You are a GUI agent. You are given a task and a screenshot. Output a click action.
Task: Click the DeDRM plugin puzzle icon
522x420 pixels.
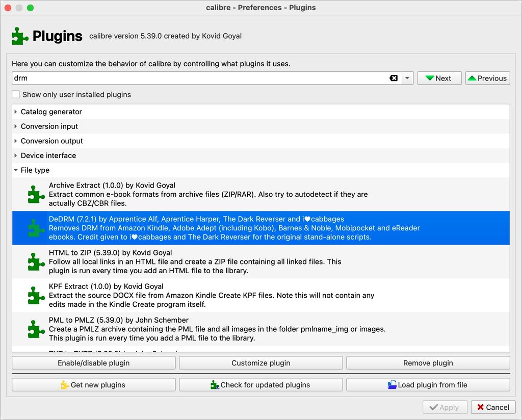pos(36,228)
